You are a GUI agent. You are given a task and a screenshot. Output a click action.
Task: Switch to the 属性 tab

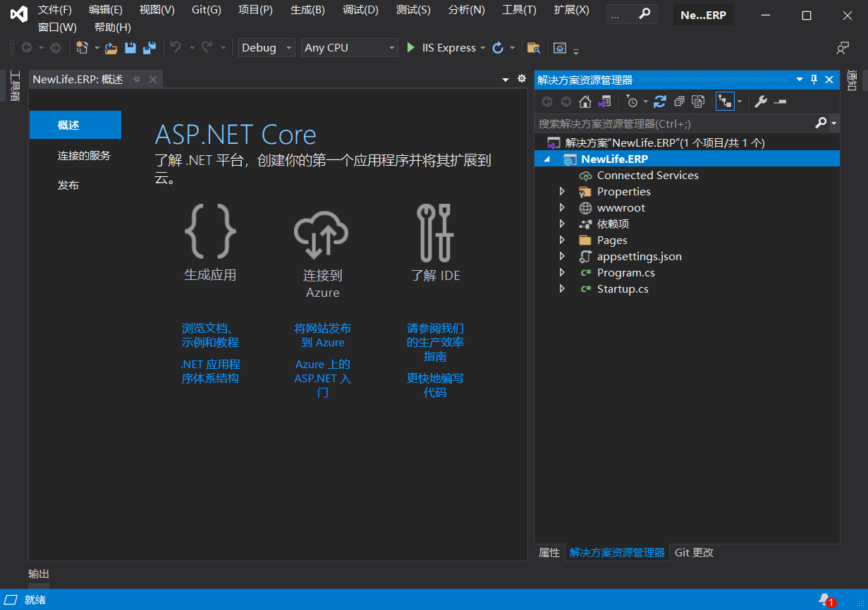pos(549,553)
